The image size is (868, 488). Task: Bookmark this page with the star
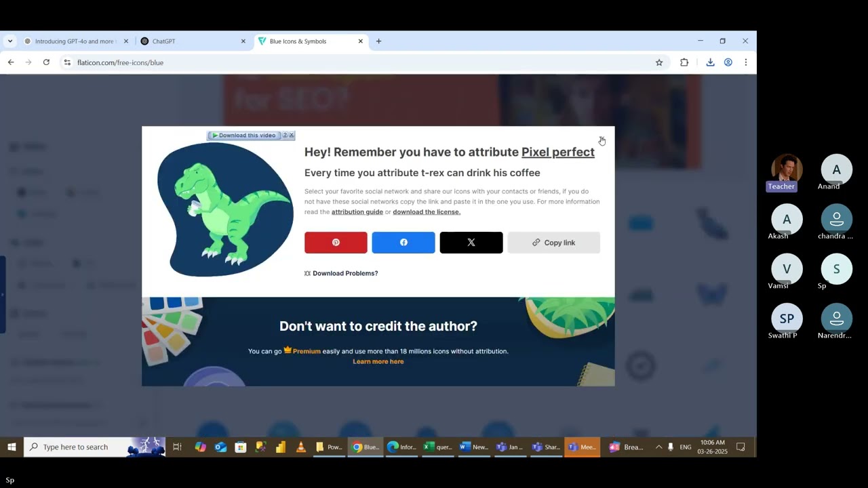pos(659,62)
